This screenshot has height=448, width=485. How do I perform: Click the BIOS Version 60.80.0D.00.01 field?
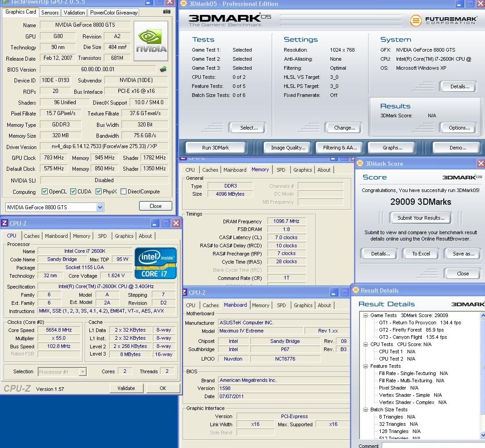(98, 69)
